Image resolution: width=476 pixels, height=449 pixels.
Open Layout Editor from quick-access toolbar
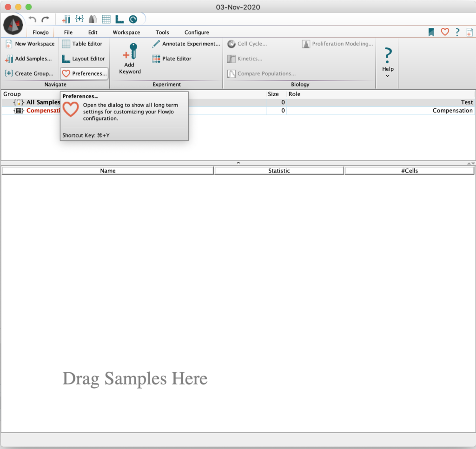point(119,20)
